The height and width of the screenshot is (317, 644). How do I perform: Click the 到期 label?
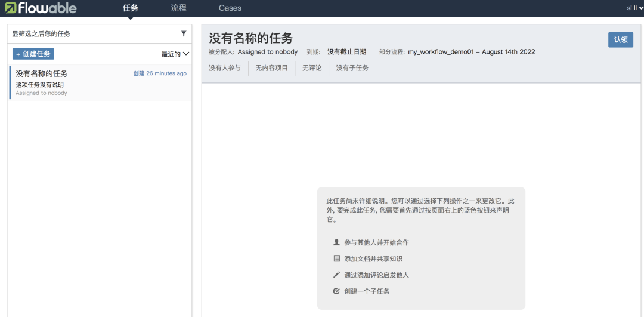(314, 52)
